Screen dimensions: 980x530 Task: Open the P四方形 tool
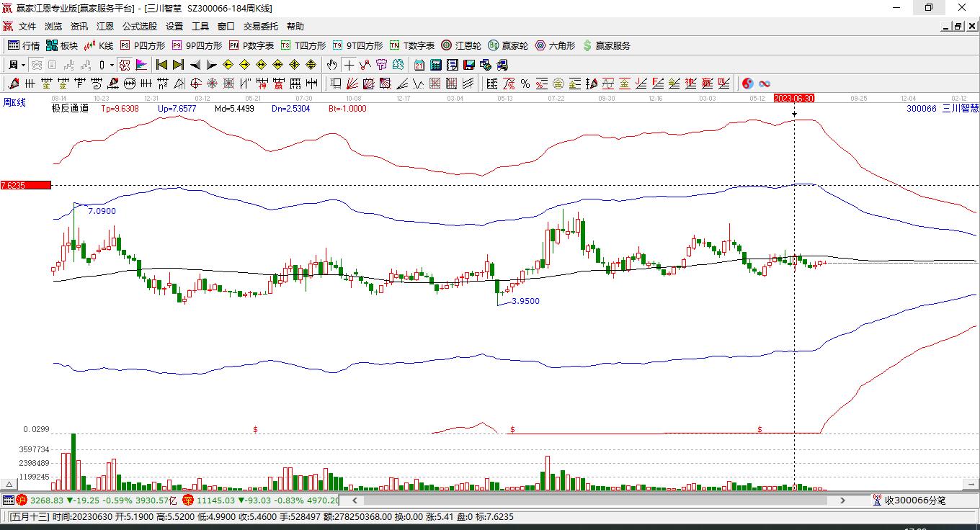[x=142, y=45]
